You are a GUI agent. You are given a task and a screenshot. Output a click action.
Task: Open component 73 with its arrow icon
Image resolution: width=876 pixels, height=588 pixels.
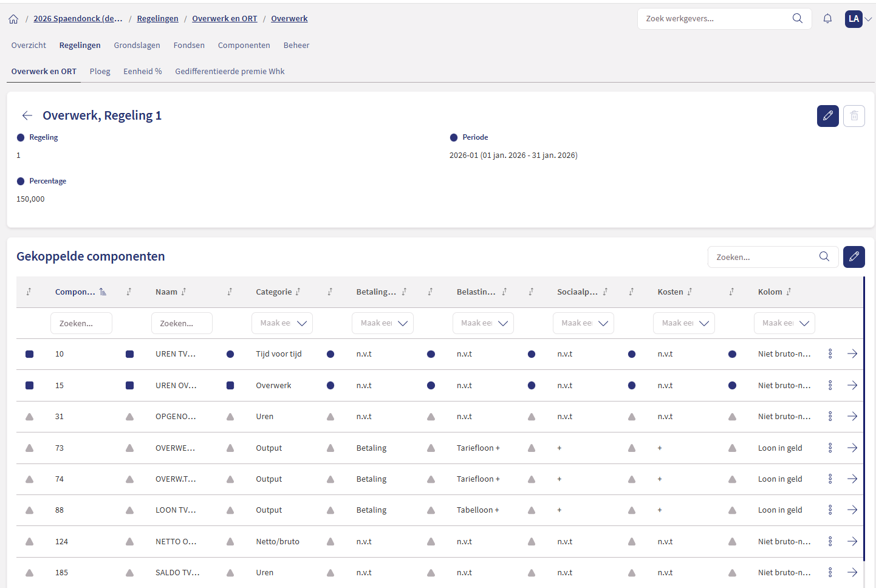852,448
